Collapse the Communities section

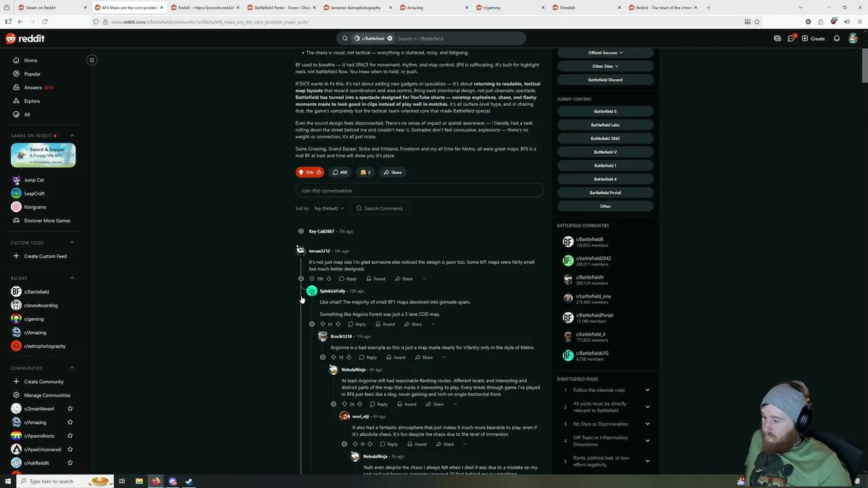click(x=72, y=368)
